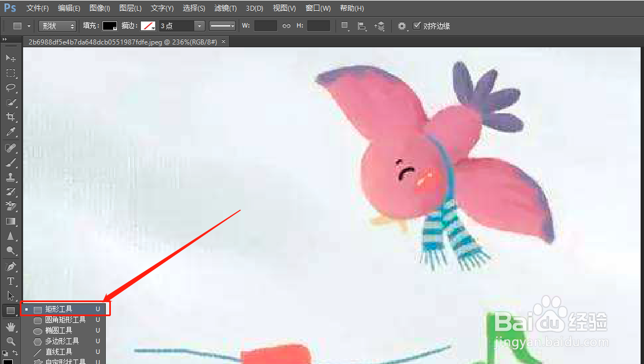Image resolution: width=644 pixels, height=364 pixels.
Task: Select the Crop tool
Action: click(x=11, y=117)
